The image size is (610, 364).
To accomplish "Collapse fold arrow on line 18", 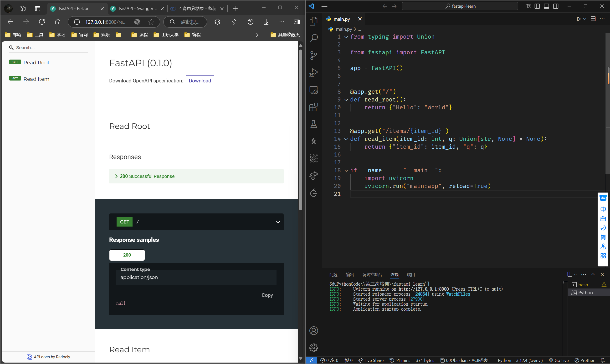I will [346, 171].
